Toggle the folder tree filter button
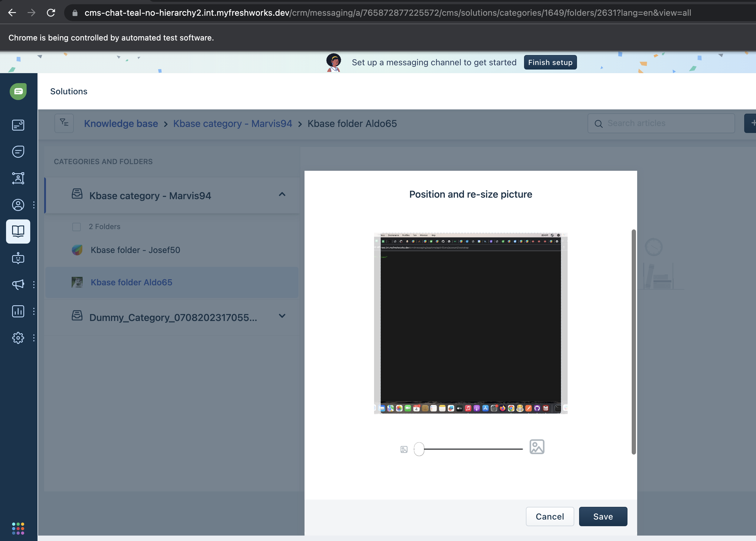The image size is (756, 541). tap(64, 123)
